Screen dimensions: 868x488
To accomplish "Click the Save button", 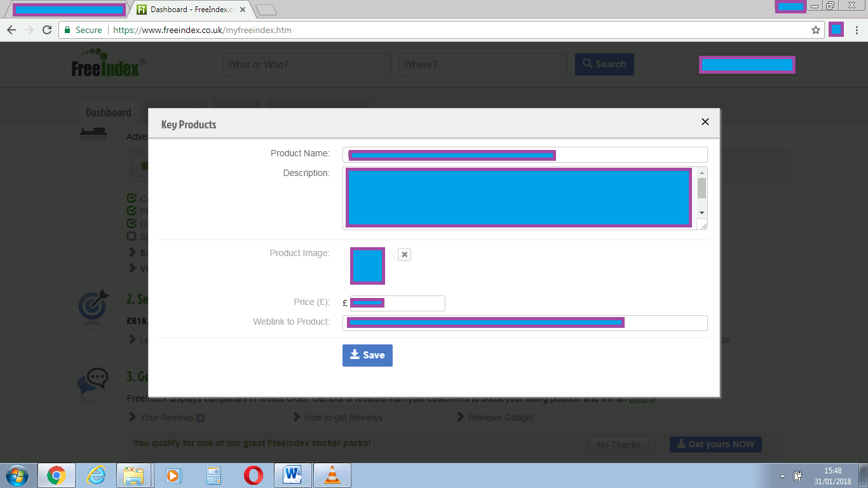I will point(367,355).
